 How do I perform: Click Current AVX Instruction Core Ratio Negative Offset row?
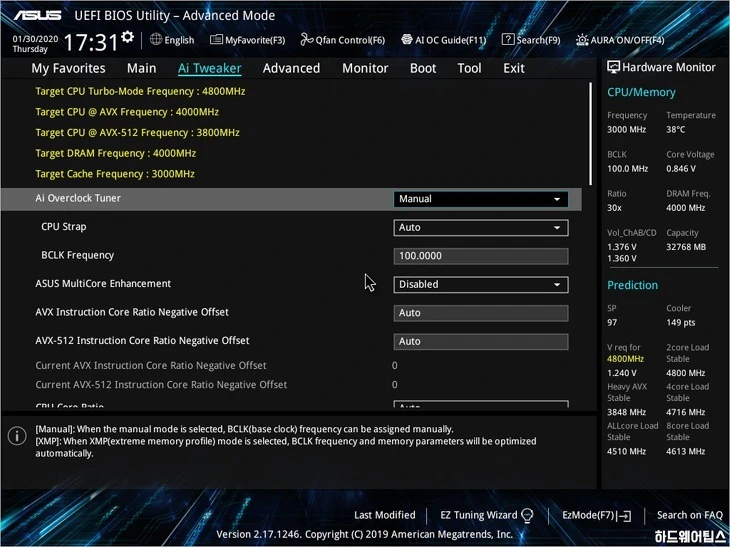151,365
